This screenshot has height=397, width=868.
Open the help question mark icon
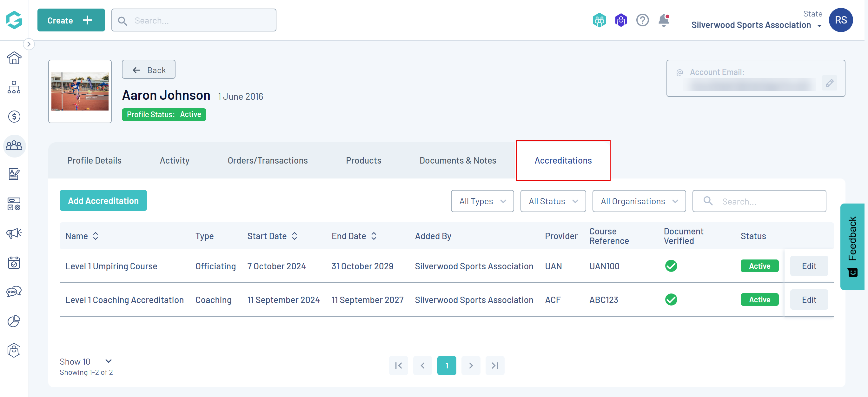pos(642,20)
